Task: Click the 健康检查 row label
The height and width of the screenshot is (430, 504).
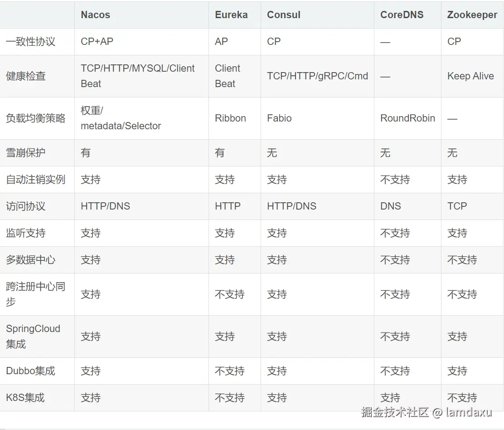Action: tap(26, 76)
